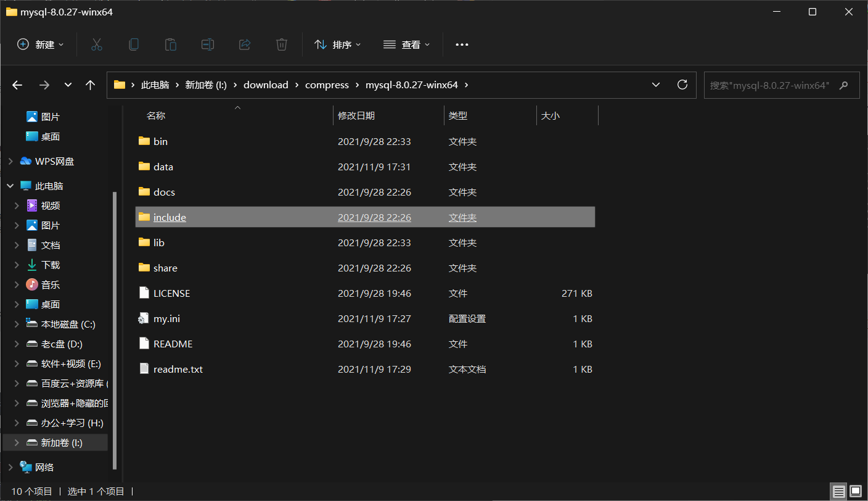Click the Share icon in toolbar
Screen dimensions: 868x501
(x=245, y=44)
